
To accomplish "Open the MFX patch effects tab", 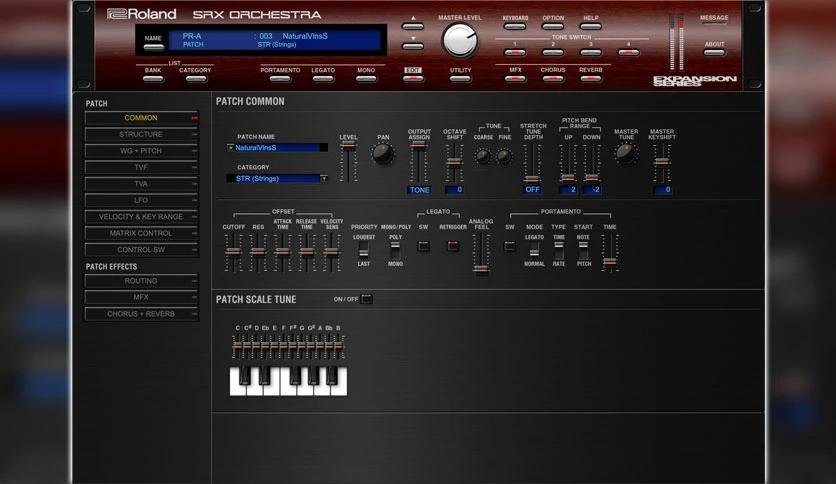I will [141, 297].
